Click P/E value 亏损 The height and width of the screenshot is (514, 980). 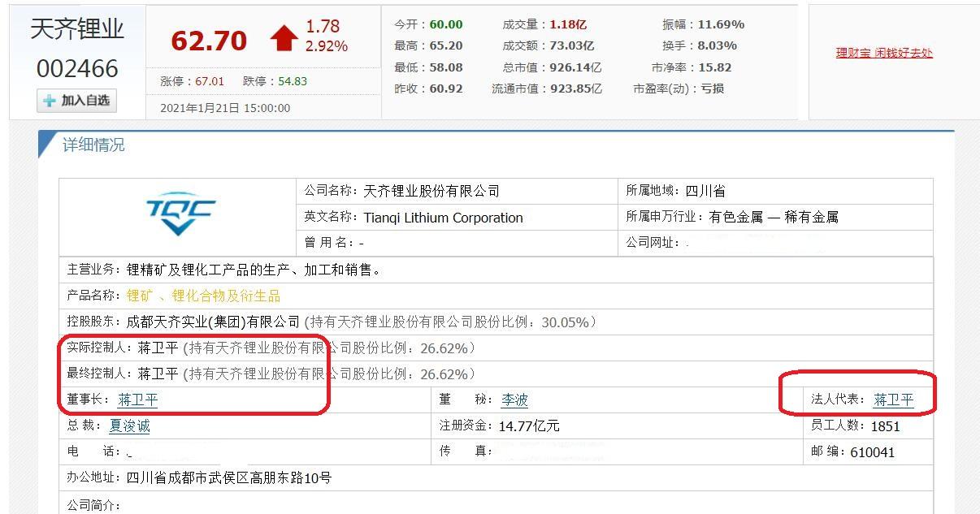712,89
